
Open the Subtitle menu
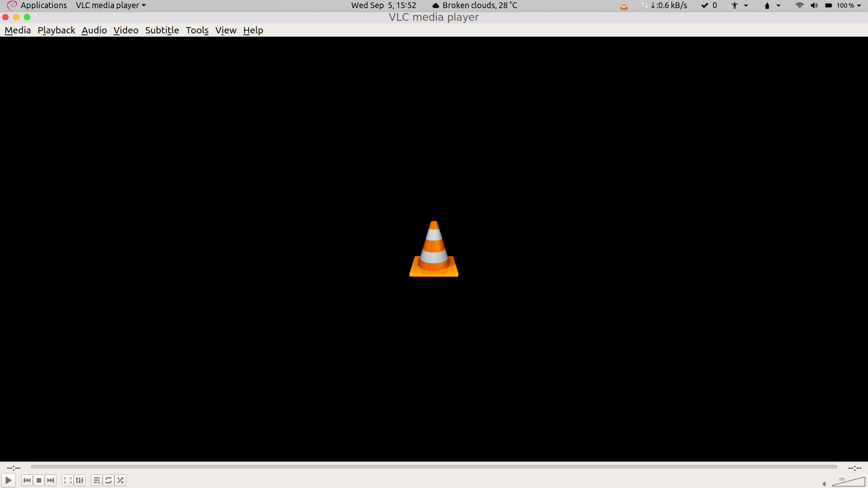161,30
